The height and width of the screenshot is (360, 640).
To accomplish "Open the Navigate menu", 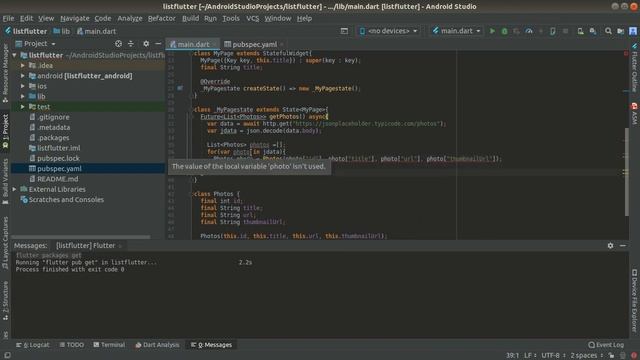I will pos(75,18).
